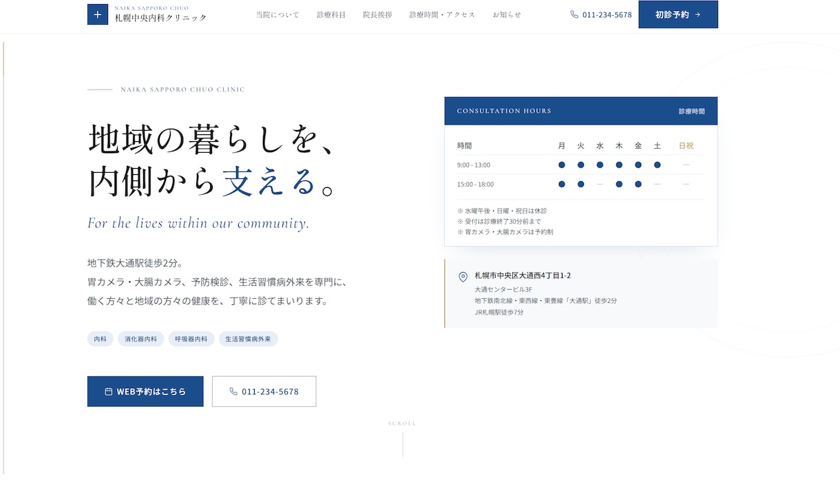Select the 呼吸器内科 tag
Viewport: 840px width, 504px height.
pos(191,339)
